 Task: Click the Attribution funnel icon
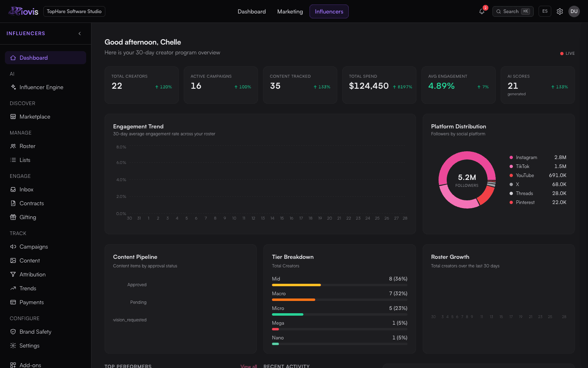(13, 274)
